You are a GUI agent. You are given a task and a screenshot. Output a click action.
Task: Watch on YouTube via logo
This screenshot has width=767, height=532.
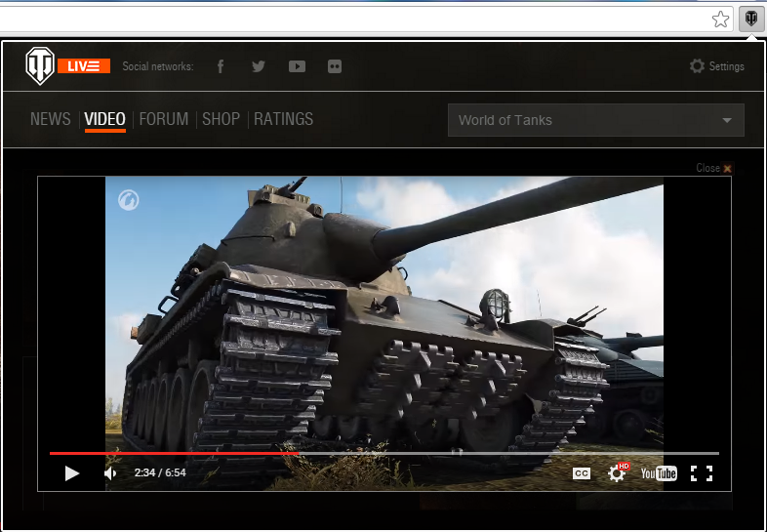tap(659, 473)
